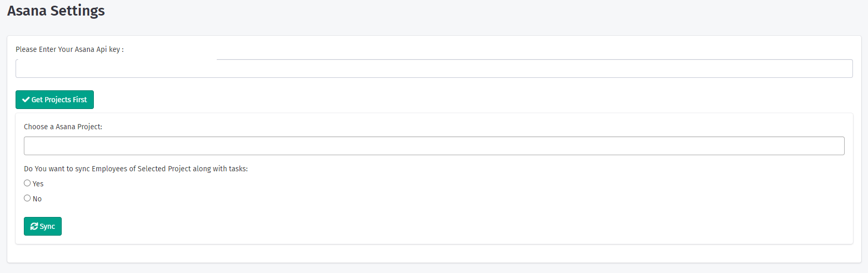The height and width of the screenshot is (273, 868).
Task: Click the "Get Projects First" button text
Action: pos(59,100)
